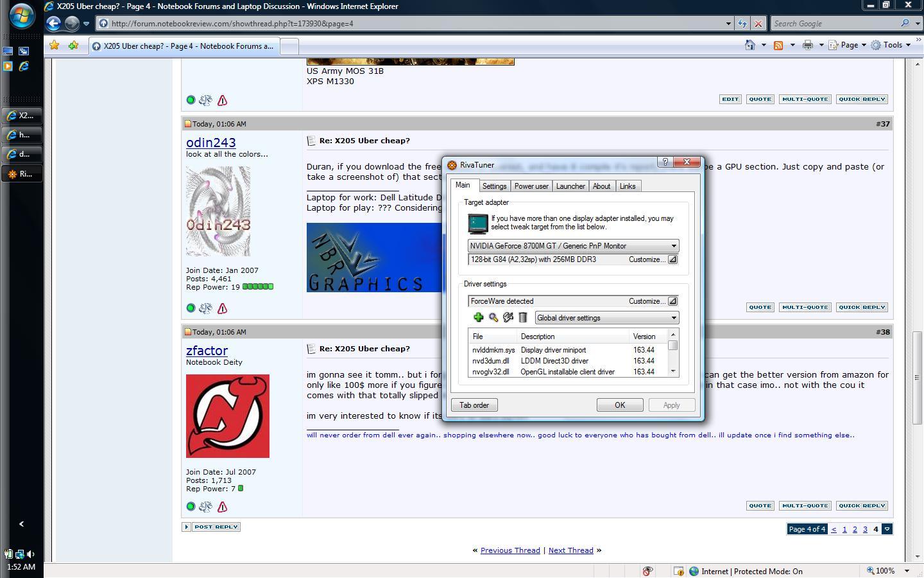Go back with the IE back arrow
This screenshot has height=578, width=924.
click(54, 23)
